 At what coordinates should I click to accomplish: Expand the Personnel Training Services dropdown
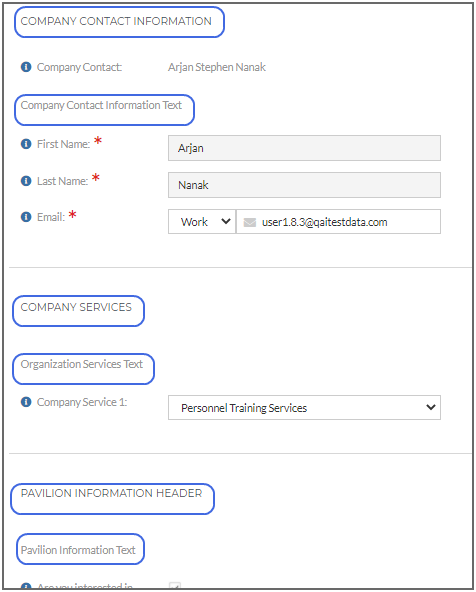[304, 408]
